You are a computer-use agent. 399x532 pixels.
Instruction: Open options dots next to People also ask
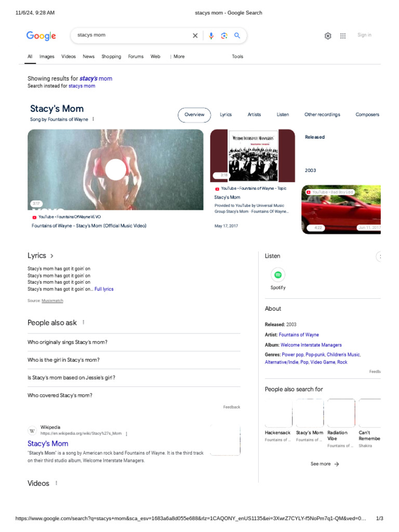84,322
